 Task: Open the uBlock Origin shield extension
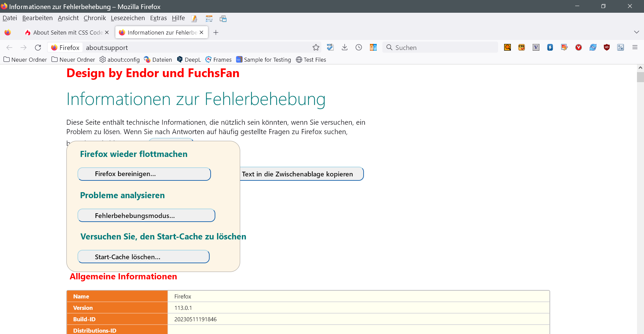tap(606, 48)
